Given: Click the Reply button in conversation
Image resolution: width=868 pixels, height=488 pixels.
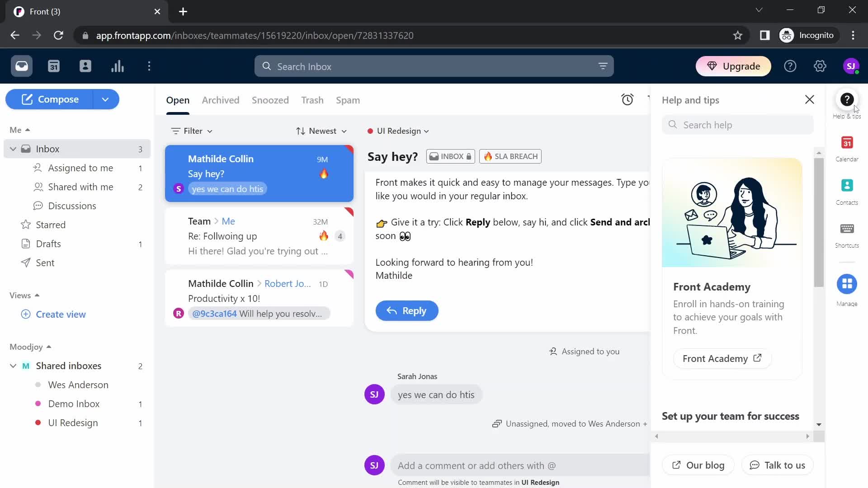Looking at the screenshot, I should pyautogui.click(x=408, y=310).
